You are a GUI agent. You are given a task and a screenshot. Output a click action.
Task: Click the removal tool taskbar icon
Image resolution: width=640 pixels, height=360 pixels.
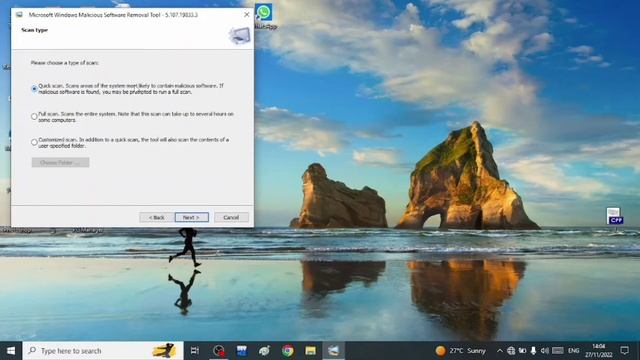click(333, 351)
